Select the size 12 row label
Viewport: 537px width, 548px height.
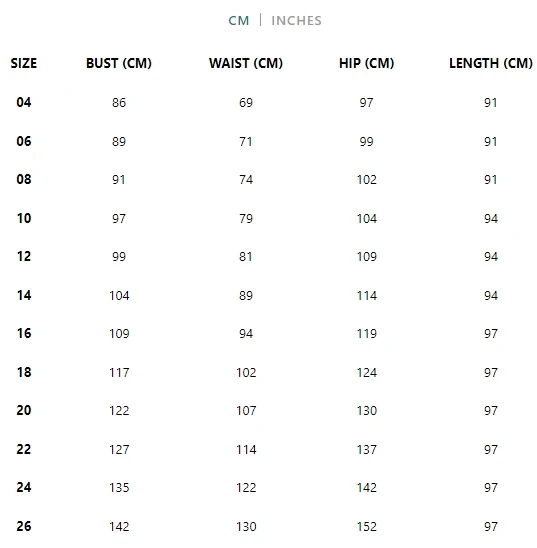[x=24, y=256]
